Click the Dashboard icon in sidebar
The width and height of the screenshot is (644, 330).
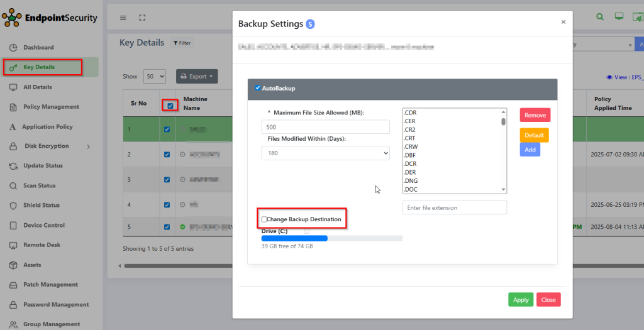(x=13, y=48)
